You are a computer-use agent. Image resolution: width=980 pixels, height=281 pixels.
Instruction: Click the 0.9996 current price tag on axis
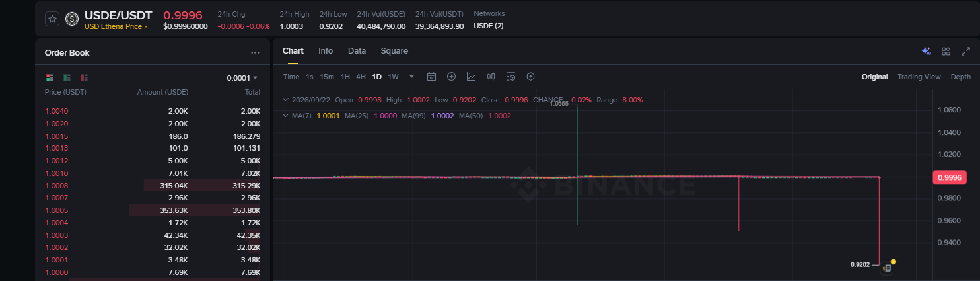(x=950, y=177)
